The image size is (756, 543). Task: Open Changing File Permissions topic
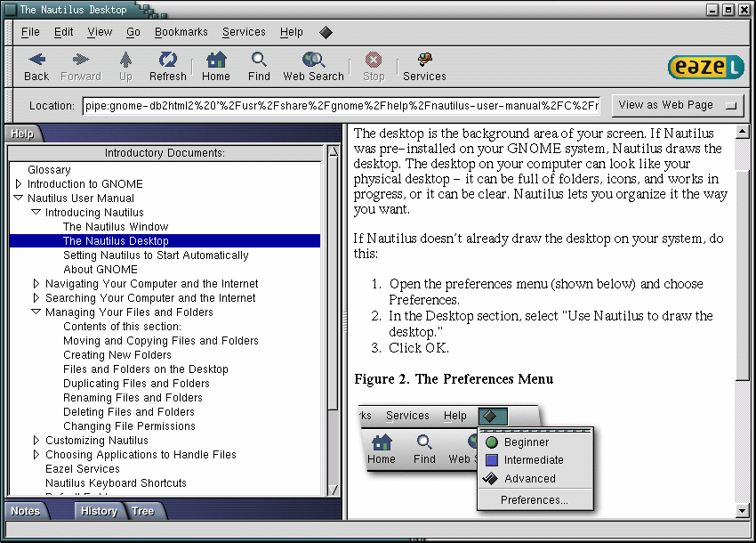129,426
